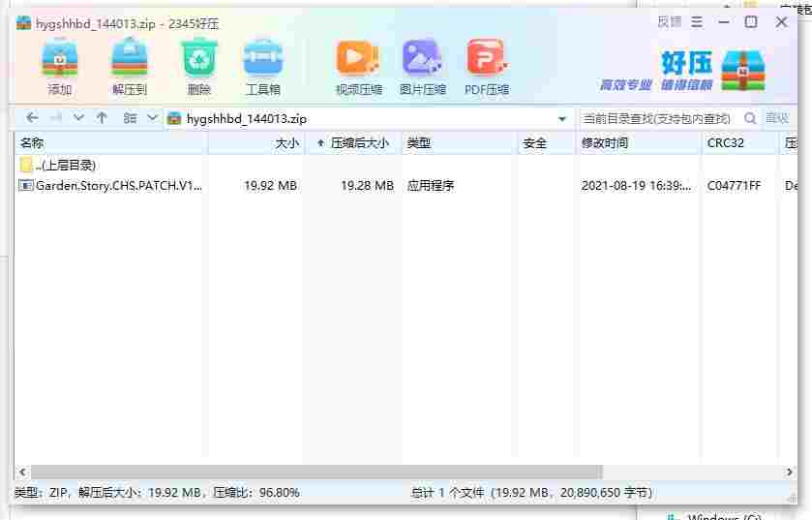This screenshot has height=520, width=812.
Task: Click the 反馈 feedback link
Action: (670, 22)
